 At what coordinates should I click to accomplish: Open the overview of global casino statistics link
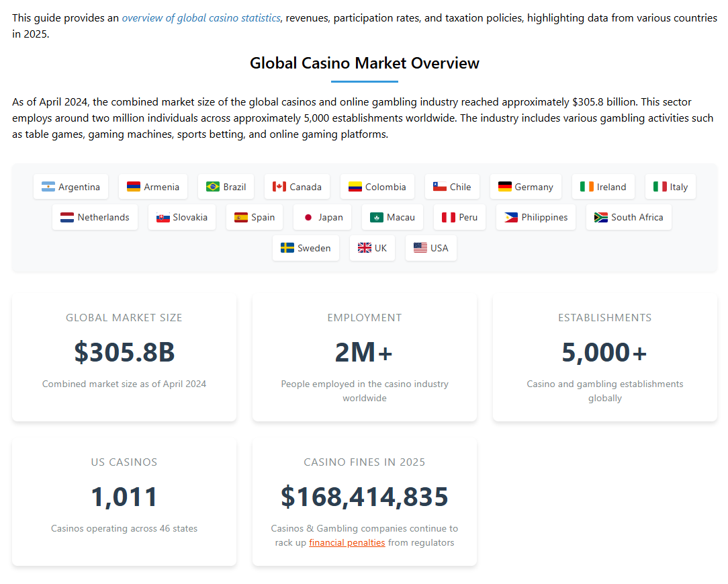click(x=201, y=18)
